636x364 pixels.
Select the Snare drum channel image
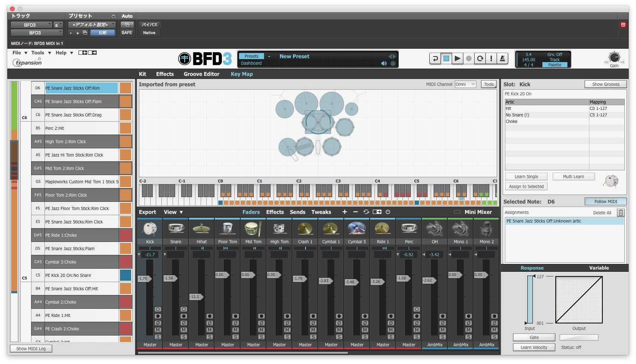[176, 229]
